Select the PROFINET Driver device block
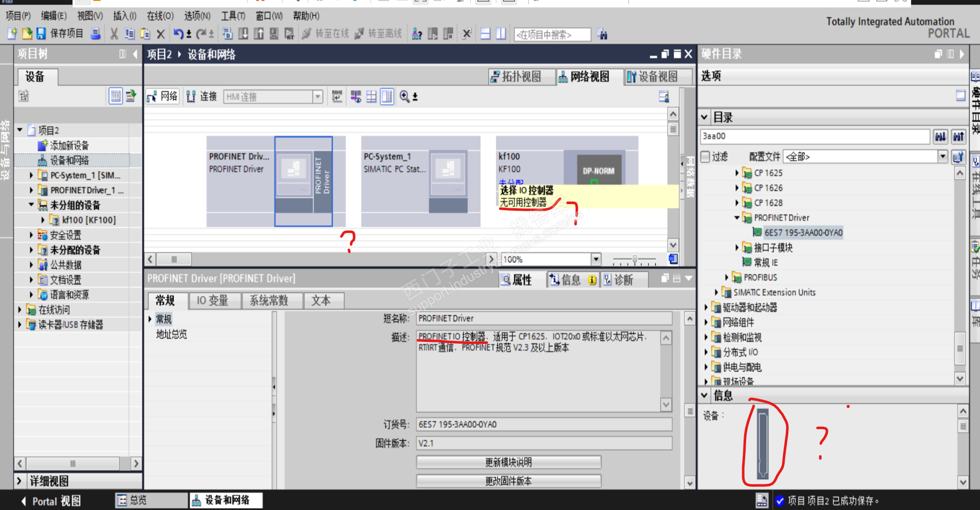 [x=303, y=181]
